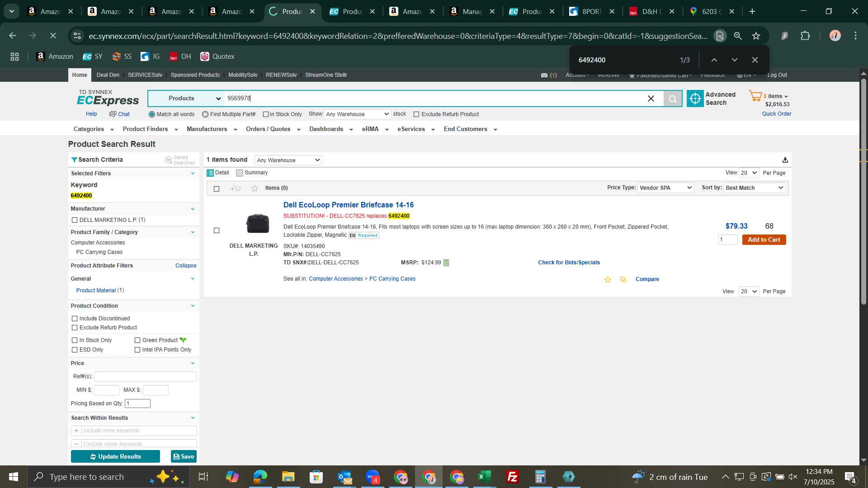Image resolution: width=868 pixels, height=488 pixels.
Task: Open Product Finders menu
Action: pos(150,129)
